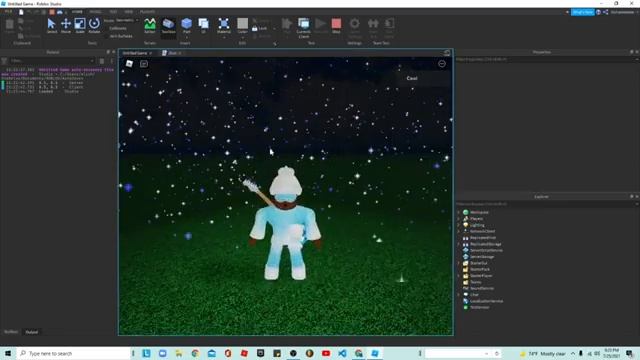The width and height of the screenshot is (640, 360).
Task: Open the Mode Geometric dropdown
Action: point(127,20)
